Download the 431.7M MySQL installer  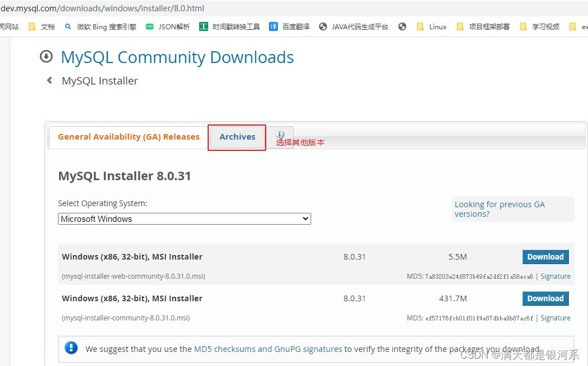[x=545, y=298]
